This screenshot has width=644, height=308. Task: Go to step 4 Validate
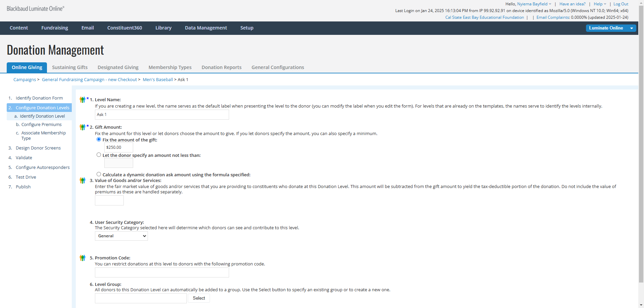[x=24, y=158]
